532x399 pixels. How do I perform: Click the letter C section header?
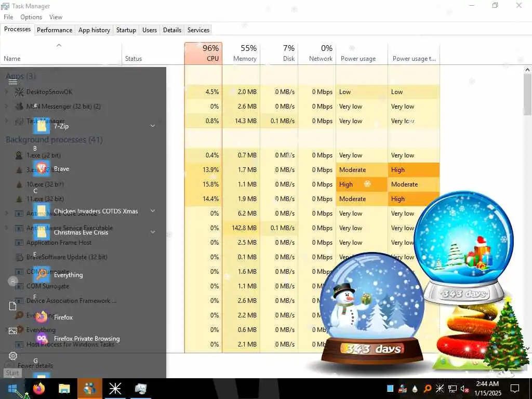pos(35,191)
